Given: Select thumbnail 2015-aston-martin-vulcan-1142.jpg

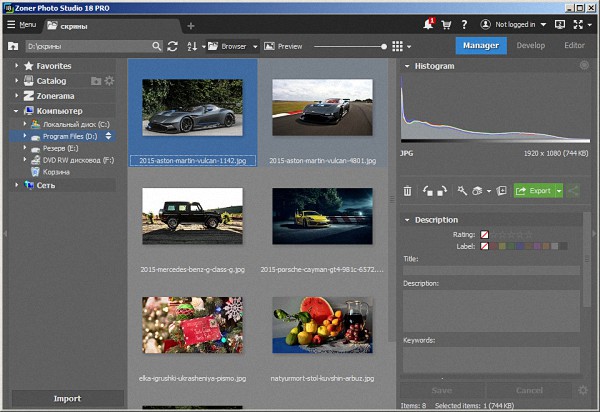Looking at the screenshot, I should tap(192, 107).
